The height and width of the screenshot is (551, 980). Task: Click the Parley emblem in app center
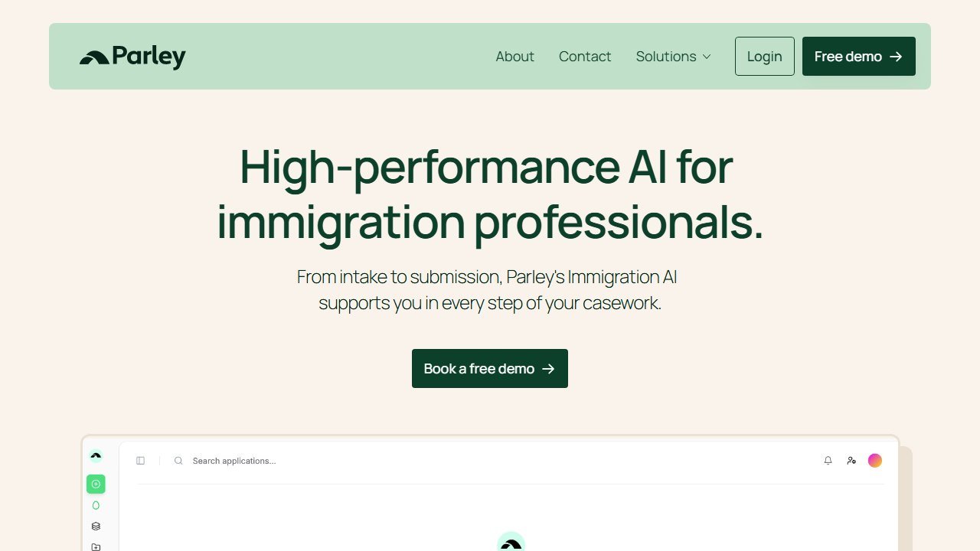511,542
